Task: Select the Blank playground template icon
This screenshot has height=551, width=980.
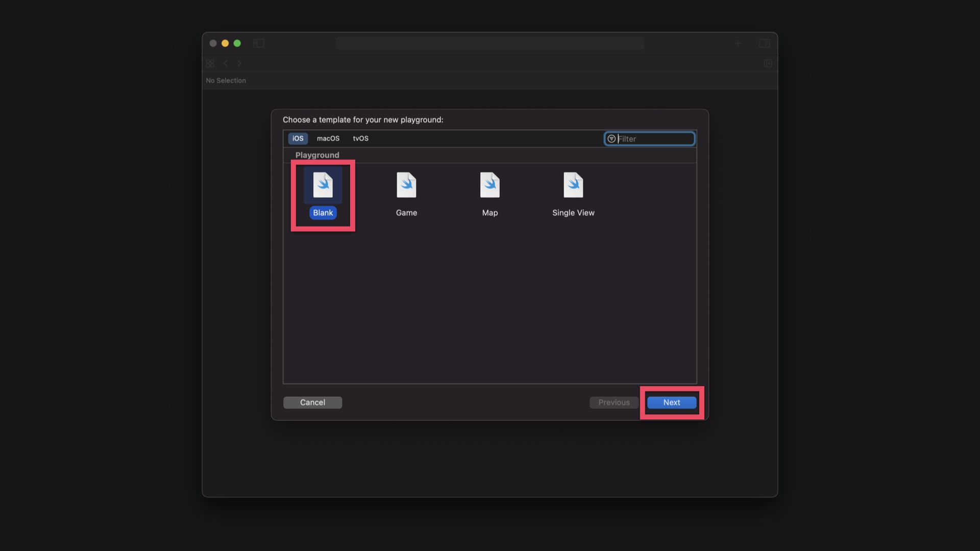Action: (323, 185)
